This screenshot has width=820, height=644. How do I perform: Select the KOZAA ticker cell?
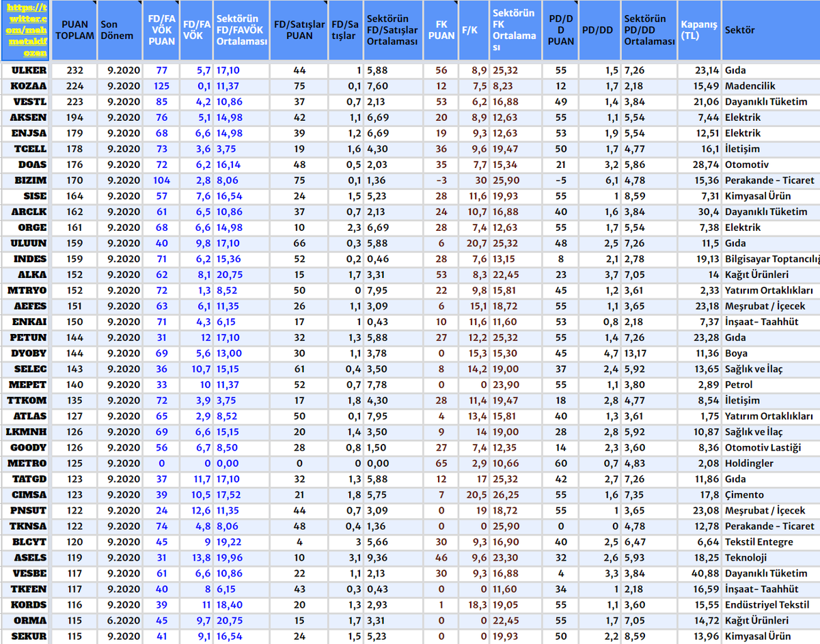coord(26,86)
